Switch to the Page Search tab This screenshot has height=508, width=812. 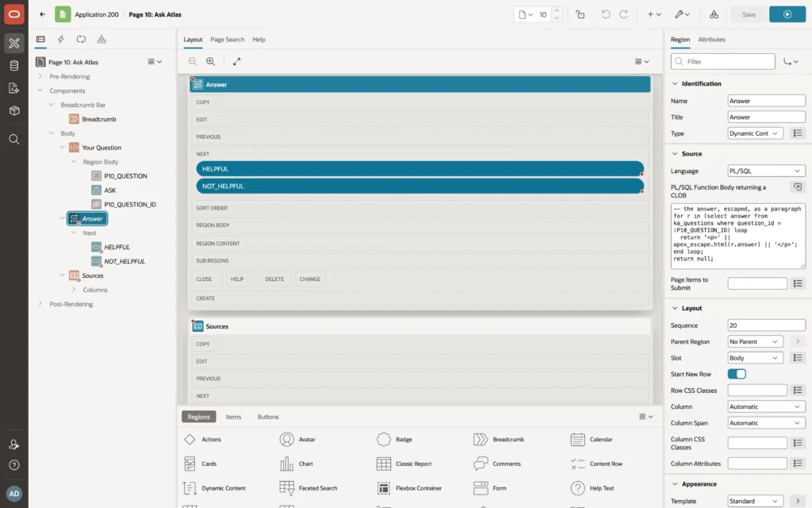coord(227,40)
